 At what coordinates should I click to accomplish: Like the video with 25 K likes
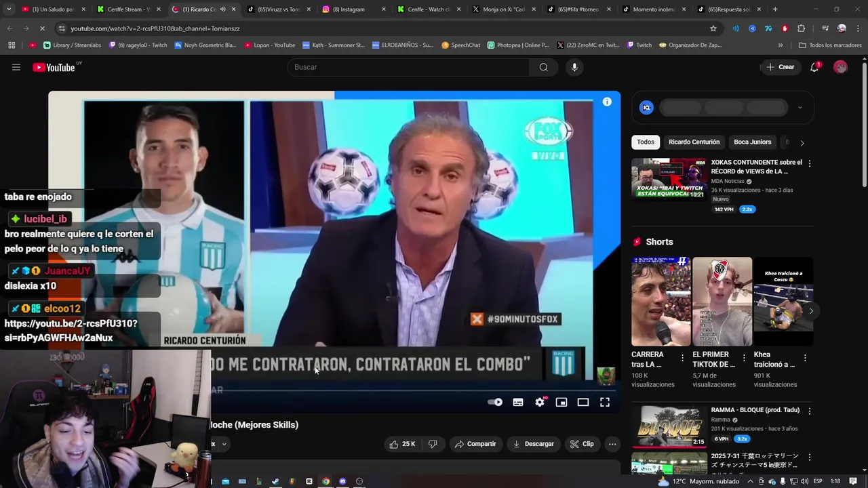[x=401, y=444]
